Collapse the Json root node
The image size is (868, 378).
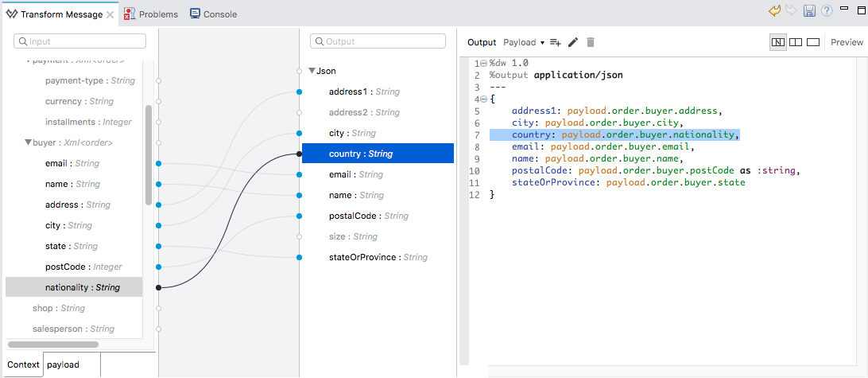point(312,71)
